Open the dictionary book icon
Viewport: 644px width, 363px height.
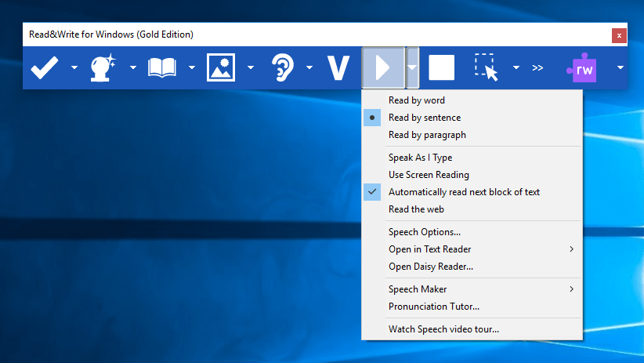[162, 67]
